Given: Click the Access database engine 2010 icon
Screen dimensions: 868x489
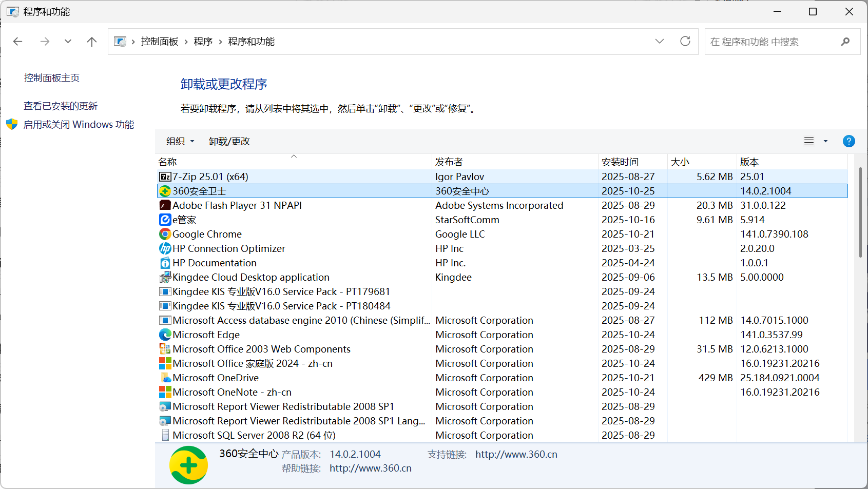Looking at the screenshot, I should pos(165,321).
